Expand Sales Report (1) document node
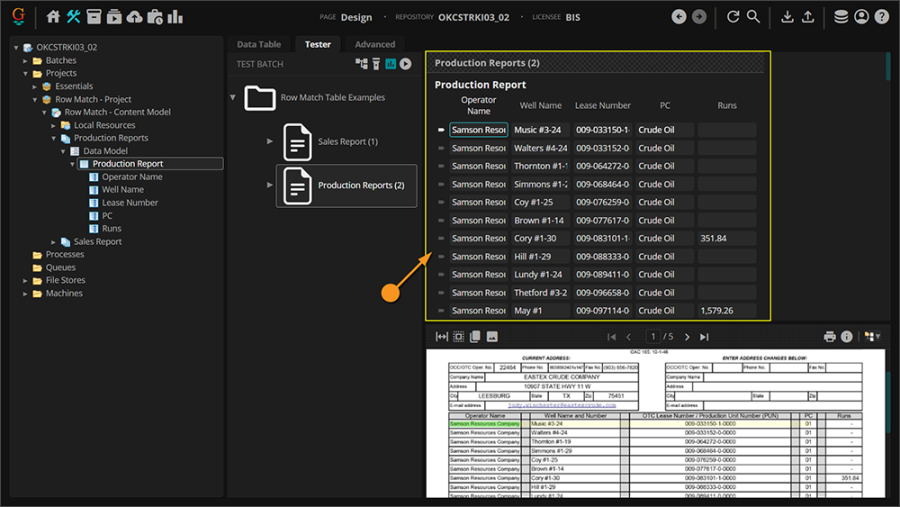900x507 pixels. click(x=270, y=142)
